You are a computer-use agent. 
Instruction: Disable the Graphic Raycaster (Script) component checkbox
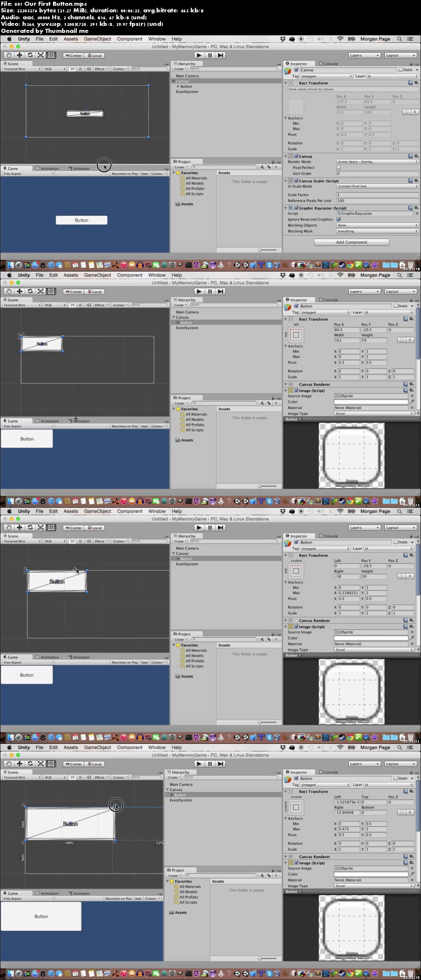[296, 208]
